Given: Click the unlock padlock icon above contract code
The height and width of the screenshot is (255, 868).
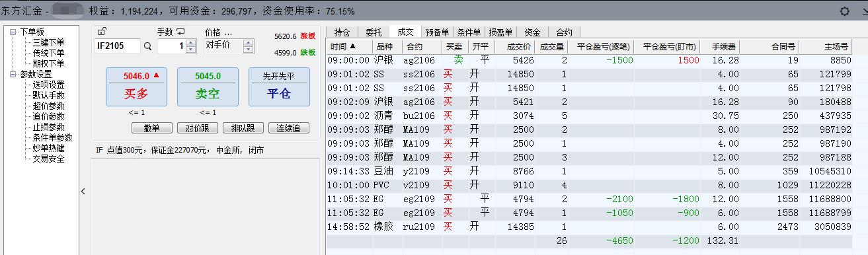Looking at the screenshot, I should [101, 31].
